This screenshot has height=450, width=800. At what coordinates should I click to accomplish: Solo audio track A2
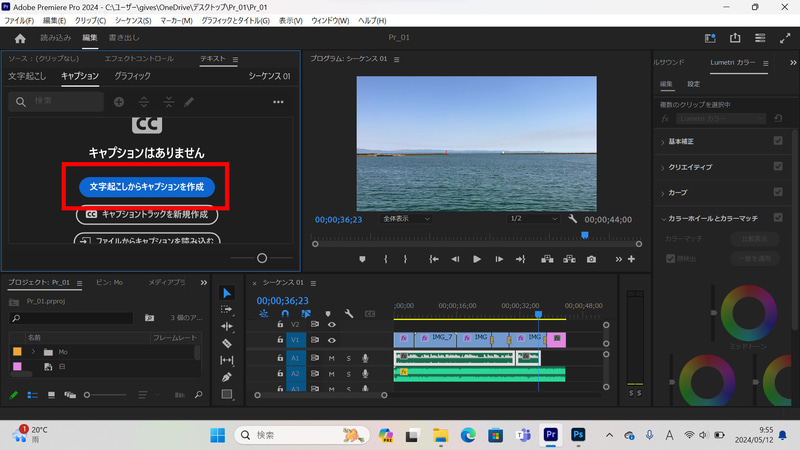click(348, 374)
